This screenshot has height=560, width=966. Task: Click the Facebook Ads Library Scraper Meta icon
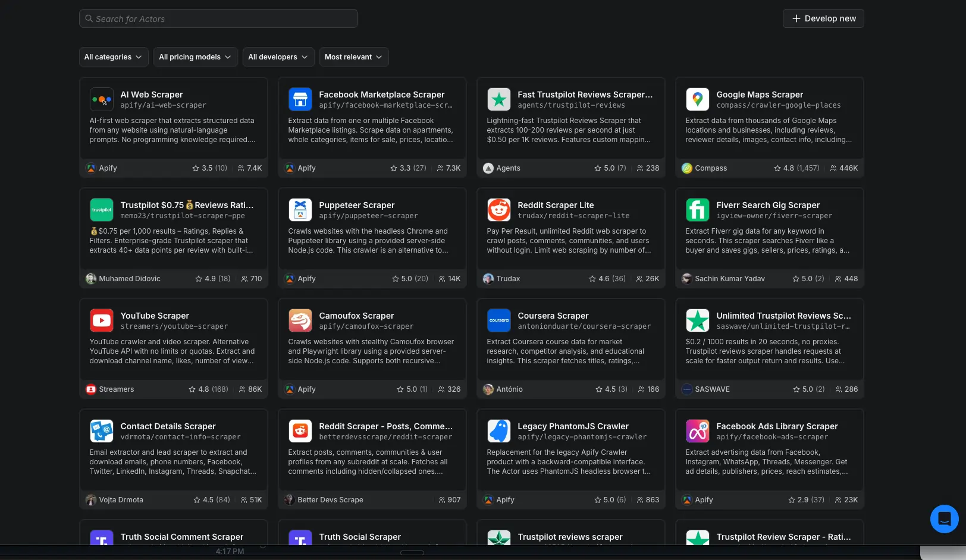click(698, 431)
